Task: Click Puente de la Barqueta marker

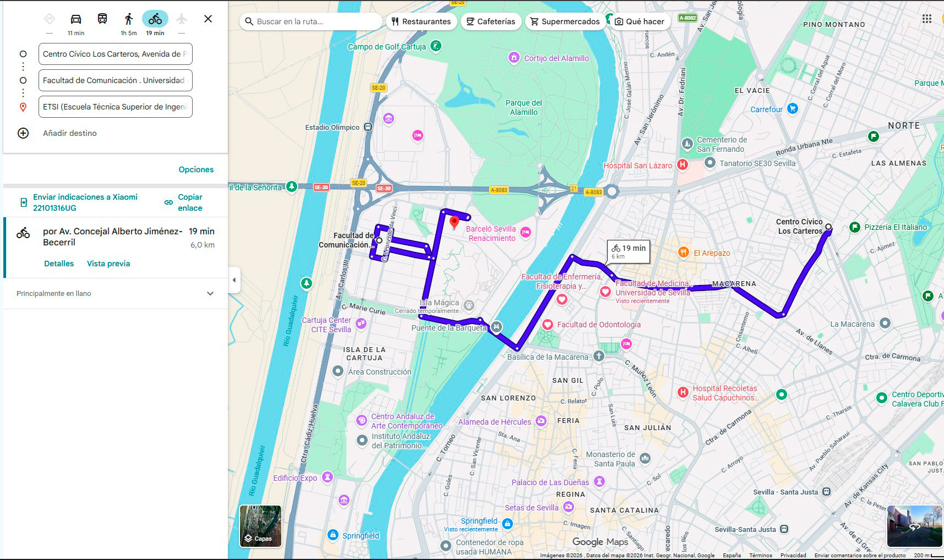Action: coord(496,327)
